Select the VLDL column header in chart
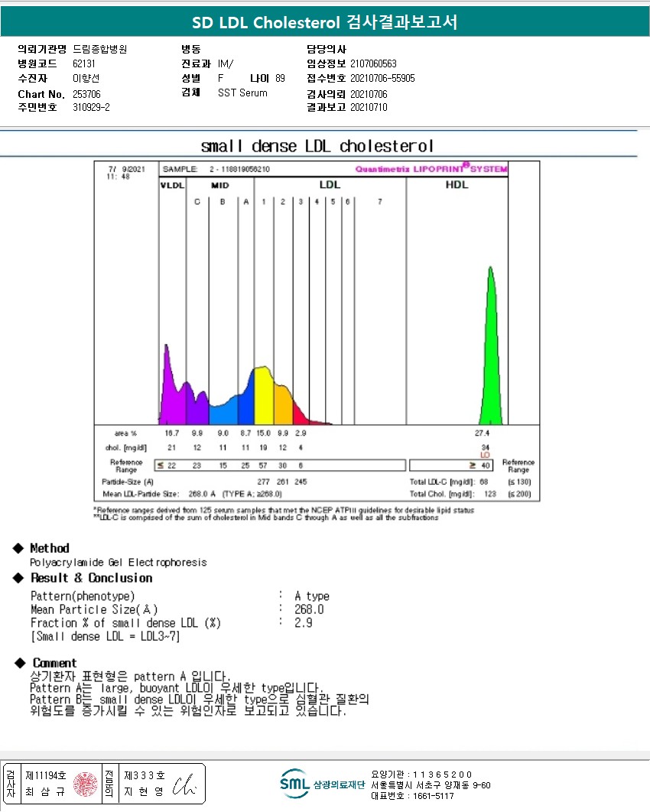The image size is (650, 812). pos(173,185)
